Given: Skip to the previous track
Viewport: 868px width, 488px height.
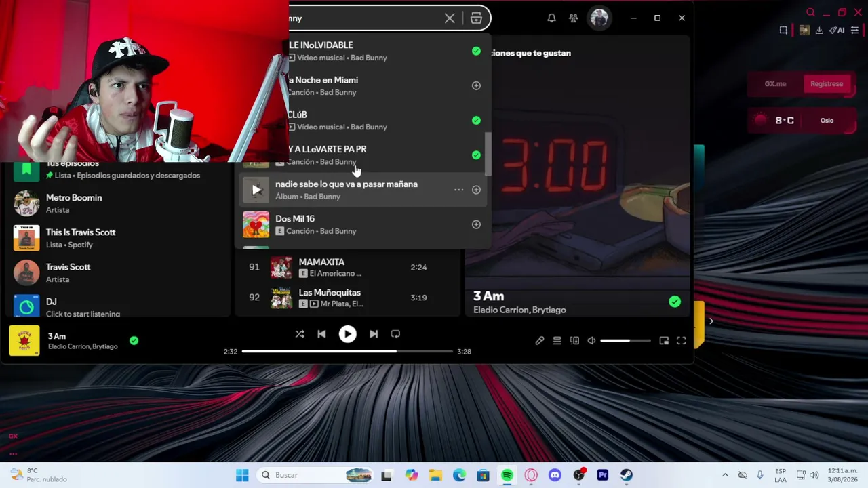Looking at the screenshot, I should tap(321, 334).
